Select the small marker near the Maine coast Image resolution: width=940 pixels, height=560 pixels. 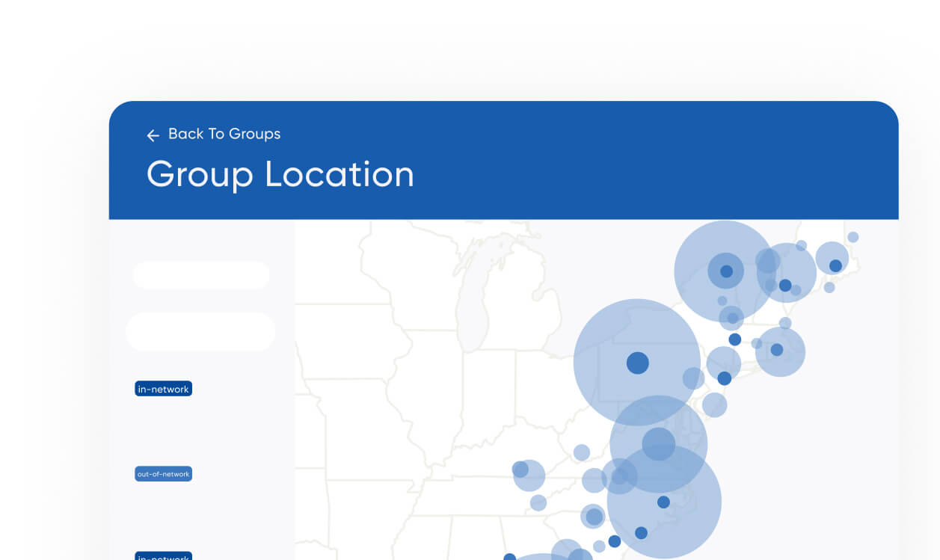(x=853, y=236)
